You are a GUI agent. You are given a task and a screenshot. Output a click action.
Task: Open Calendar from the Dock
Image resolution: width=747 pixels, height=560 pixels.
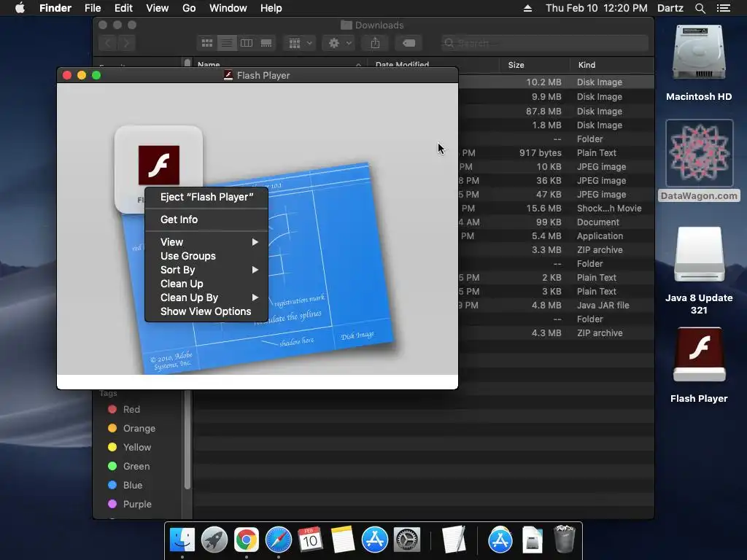pos(310,540)
